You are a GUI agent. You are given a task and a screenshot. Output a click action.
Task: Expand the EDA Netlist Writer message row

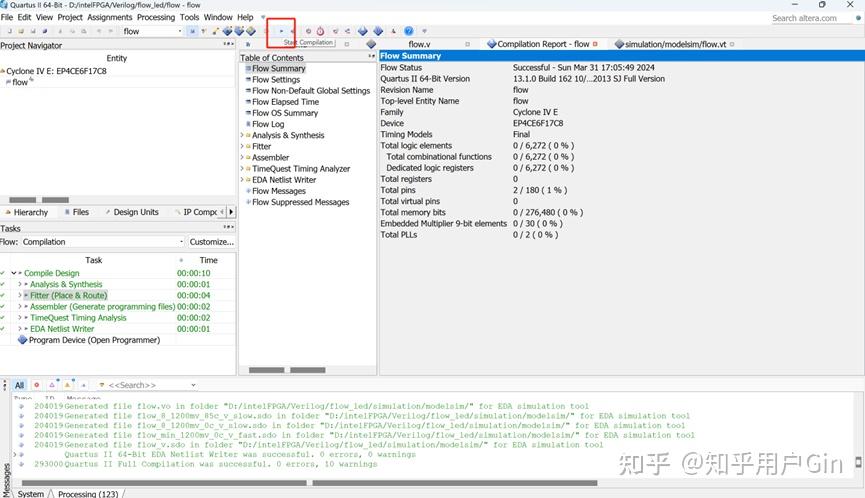(x=15, y=454)
